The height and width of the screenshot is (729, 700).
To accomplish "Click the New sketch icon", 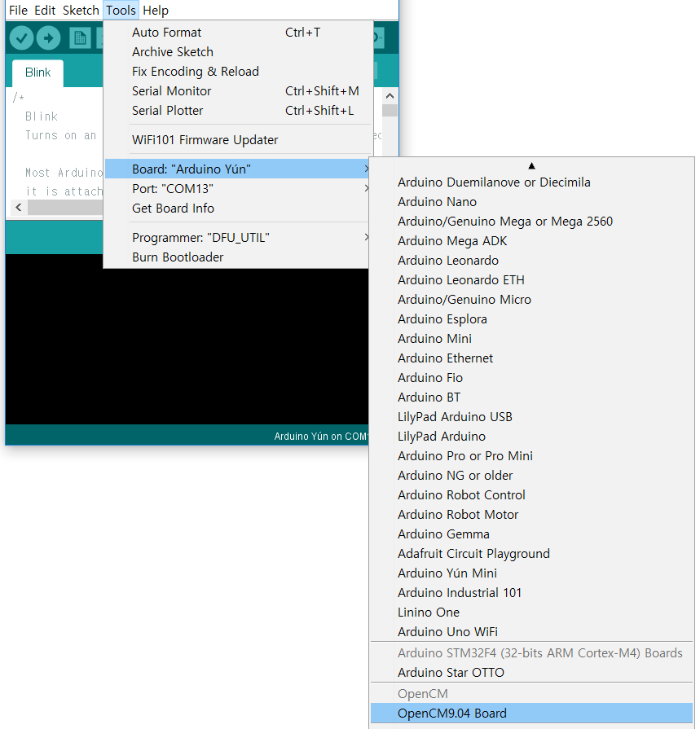I will click(80, 38).
